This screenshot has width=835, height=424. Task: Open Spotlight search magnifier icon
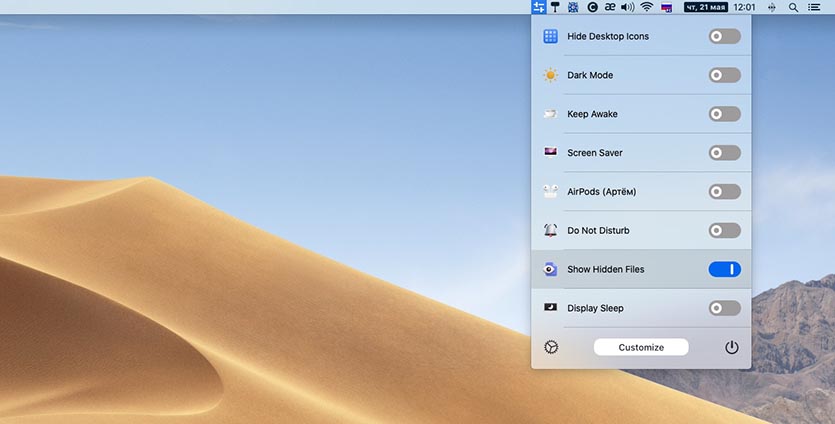[793, 7]
